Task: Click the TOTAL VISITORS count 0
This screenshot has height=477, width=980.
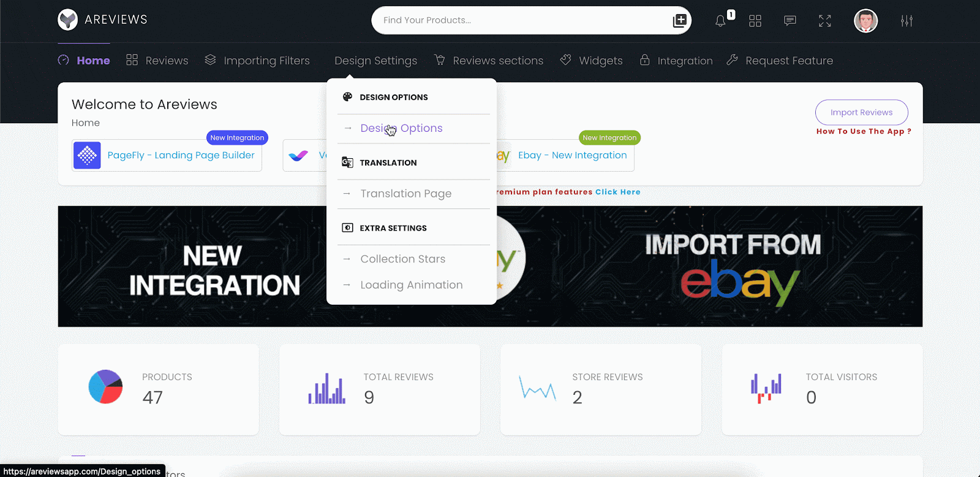Action: click(x=811, y=397)
